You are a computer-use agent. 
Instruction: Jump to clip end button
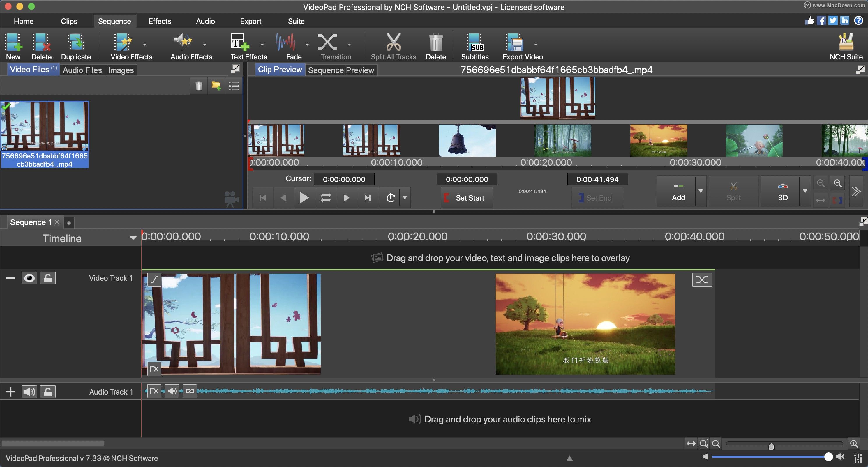point(368,198)
